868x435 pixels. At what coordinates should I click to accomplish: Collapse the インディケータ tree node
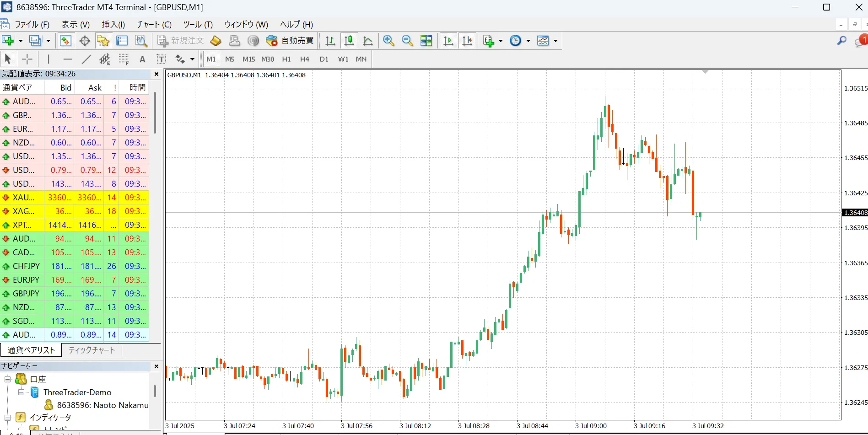pyautogui.click(x=7, y=418)
